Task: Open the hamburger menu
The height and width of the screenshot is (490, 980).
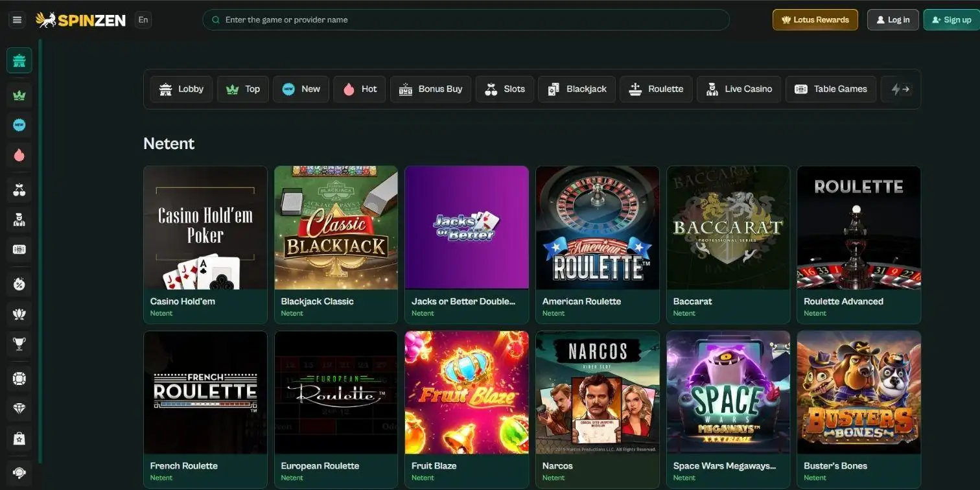Action: pos(17,19)
